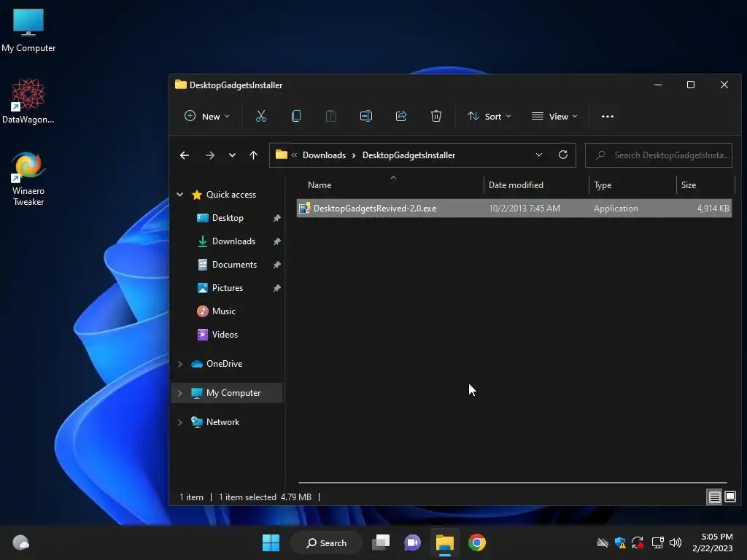Select the Winaero Tweaker desktop shortcut

click(28, 179)
